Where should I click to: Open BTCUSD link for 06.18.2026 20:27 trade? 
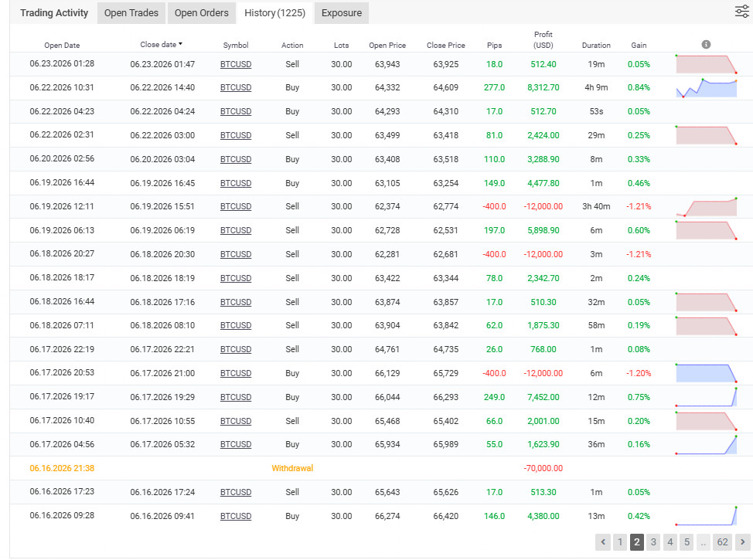click(x=236, y=254)
